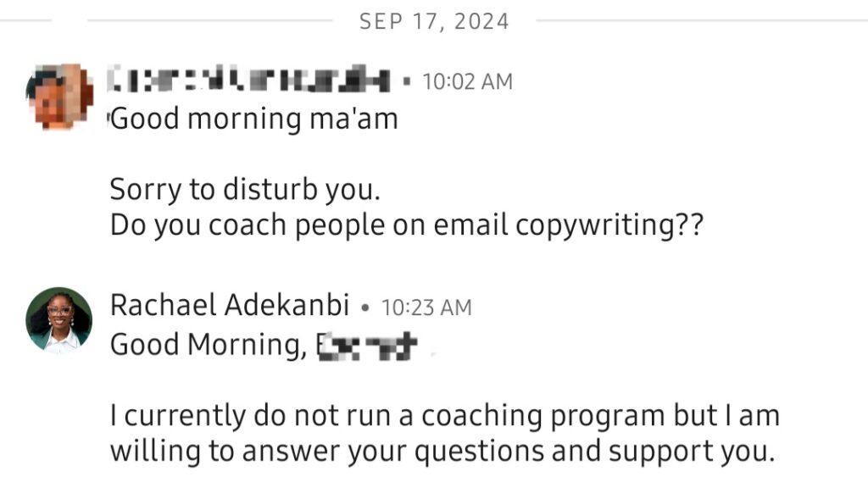
Task: Click the "willing to answer your questions" line
Action: point(442,451)
